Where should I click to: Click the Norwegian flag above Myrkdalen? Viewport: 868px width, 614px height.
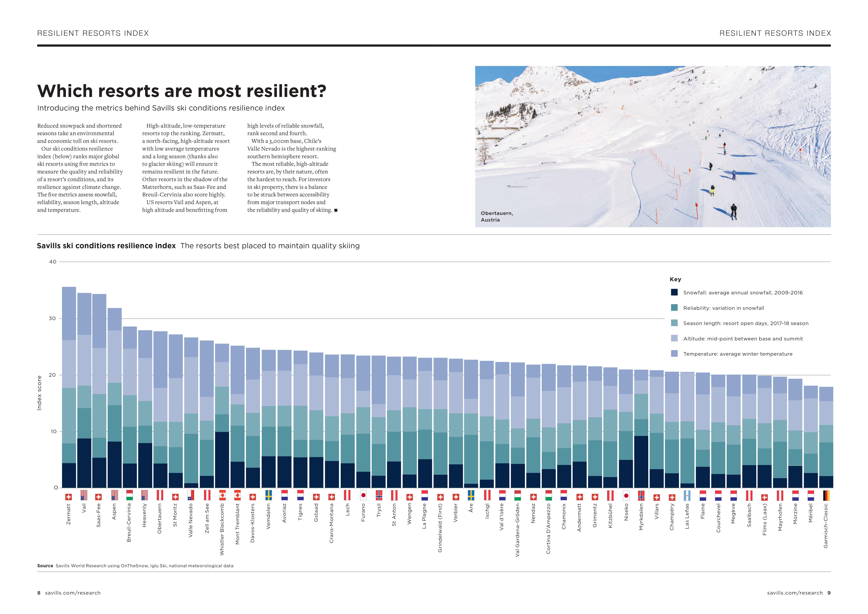click(x=642, y=495)
